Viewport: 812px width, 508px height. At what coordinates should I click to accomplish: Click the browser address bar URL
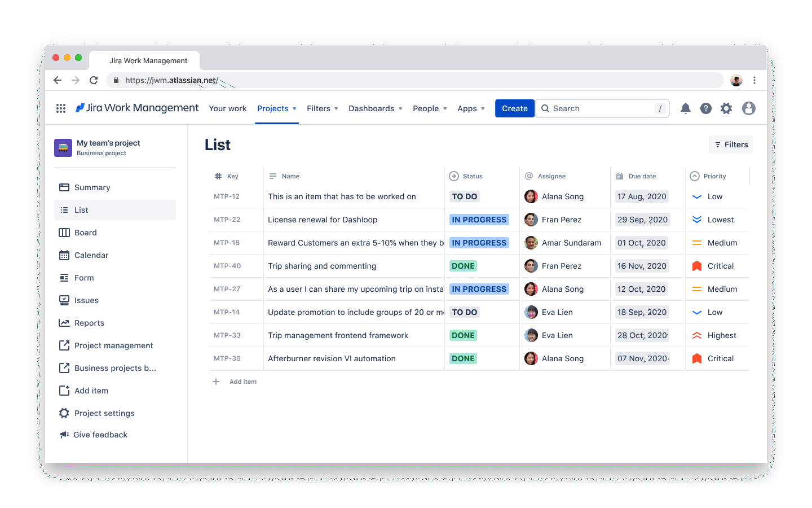171,80
